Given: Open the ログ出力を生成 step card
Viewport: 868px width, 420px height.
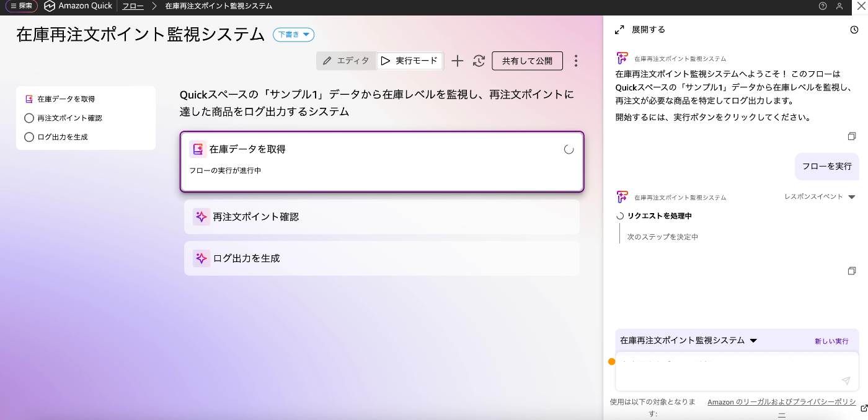Looking at the screenshot, I should click(x=382, y=258).
